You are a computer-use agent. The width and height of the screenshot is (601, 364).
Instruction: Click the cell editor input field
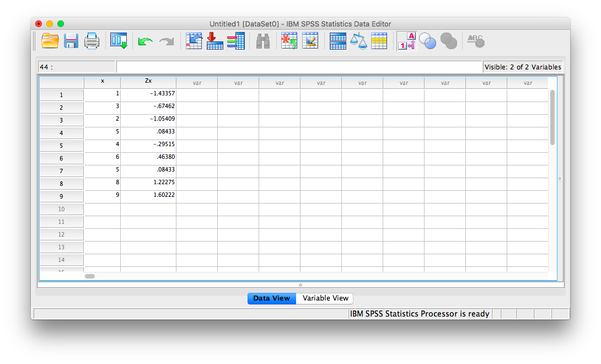tap(299, 67)
